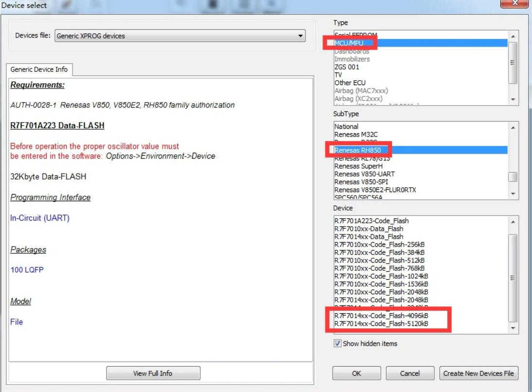532x392 pixels.
Task: Select R7F701A223-Code_Flash device
Action: (420, 221)
